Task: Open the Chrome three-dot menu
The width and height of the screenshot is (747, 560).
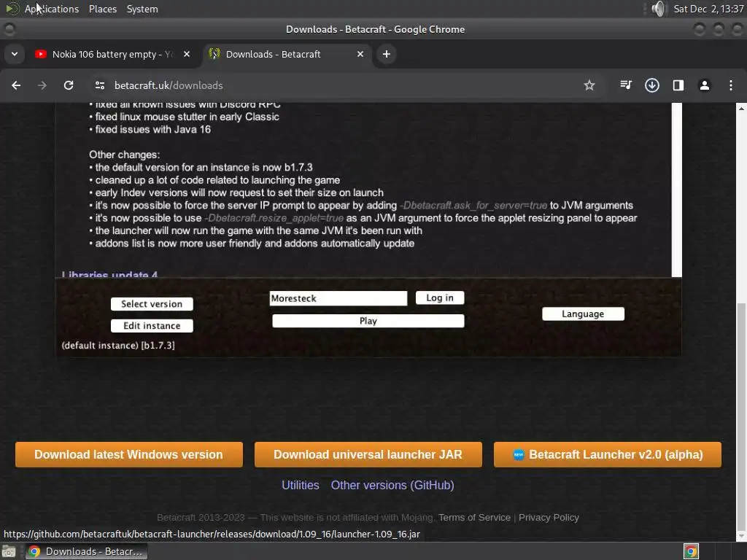Action: click(731, 85)
